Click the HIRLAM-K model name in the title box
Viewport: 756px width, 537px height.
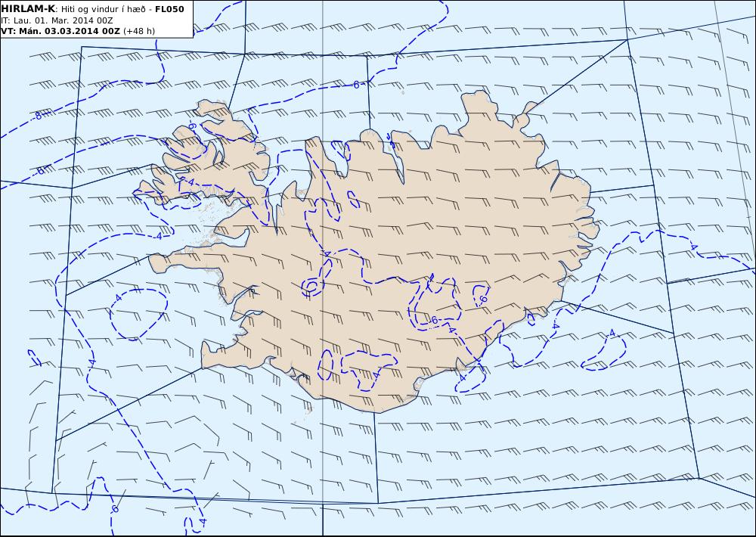pos(29,9)
